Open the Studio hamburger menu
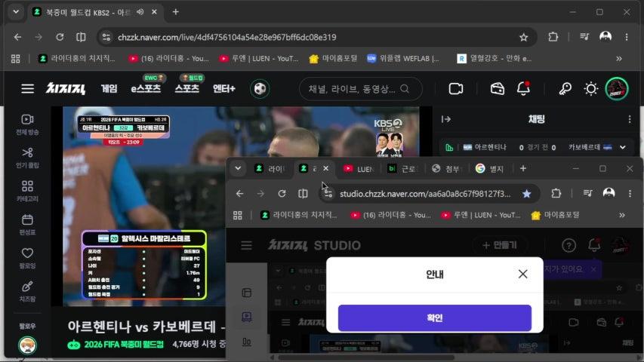Viewport: 644px width, 362px height. click(246, 245)
